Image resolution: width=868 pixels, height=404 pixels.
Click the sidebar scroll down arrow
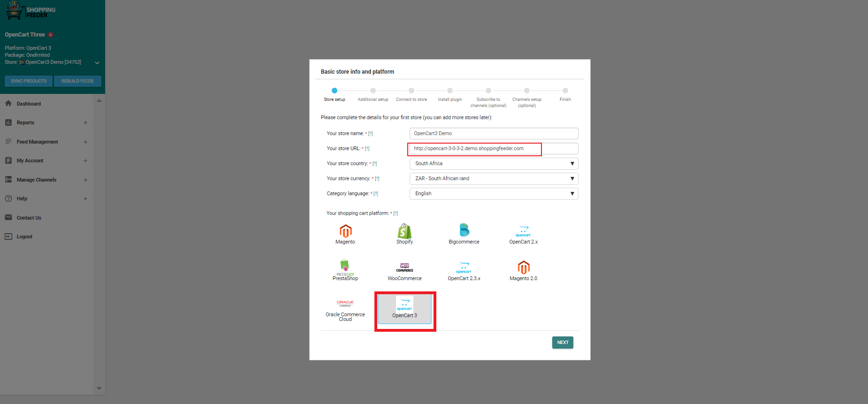pos(99,388)
